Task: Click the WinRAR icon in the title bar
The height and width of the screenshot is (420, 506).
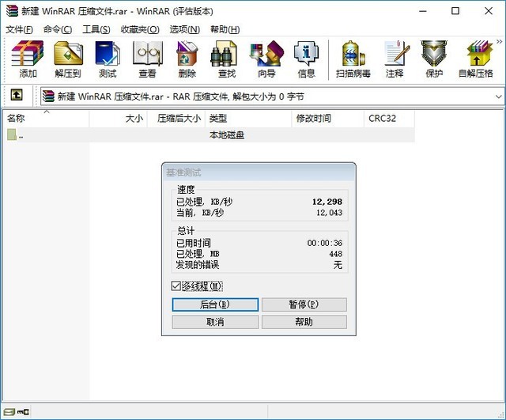Action: (x=13, y=11)
